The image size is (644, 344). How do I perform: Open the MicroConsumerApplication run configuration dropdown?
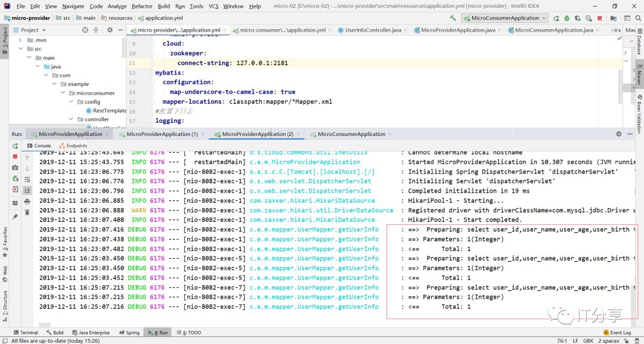pyautogui.click(x=505, y=18)
